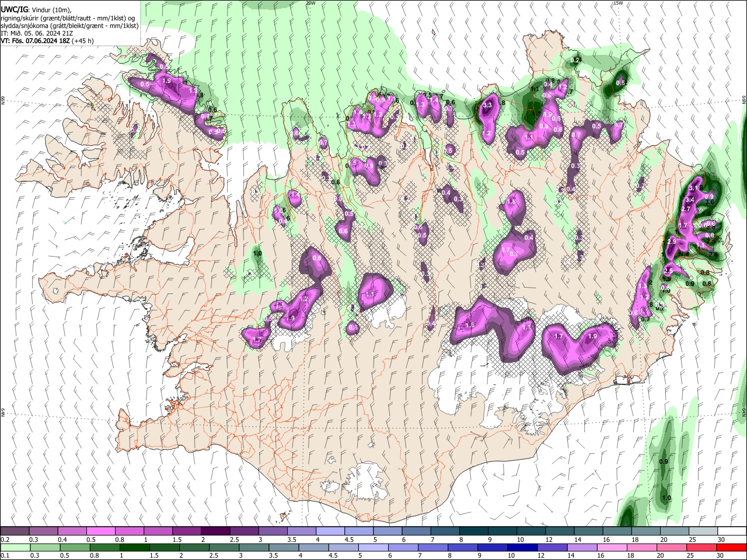This screenshot has width=747, height=560.
Task: Pick the bright pink 0.5–0.8 snow scale swatch
Action: 100,531
